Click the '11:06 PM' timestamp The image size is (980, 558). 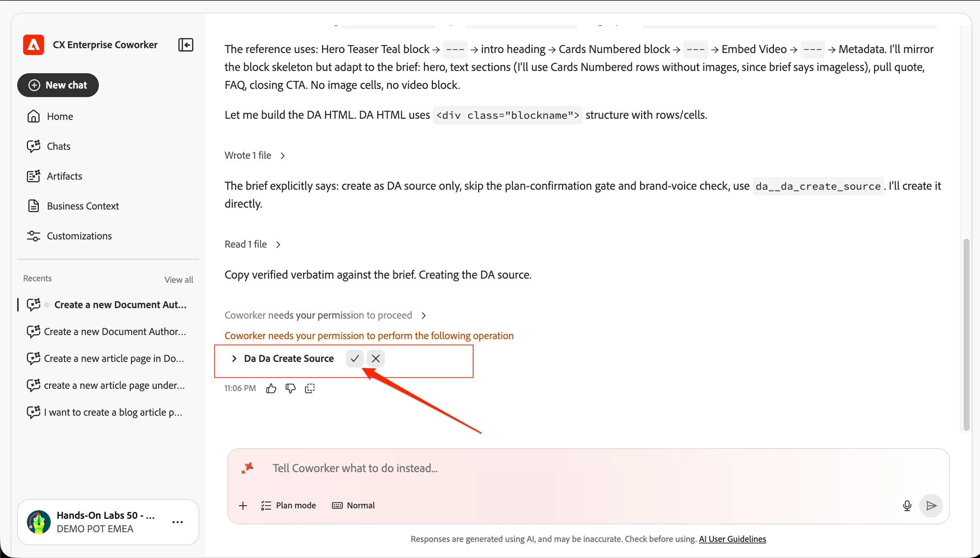click(x=240, y=388)
